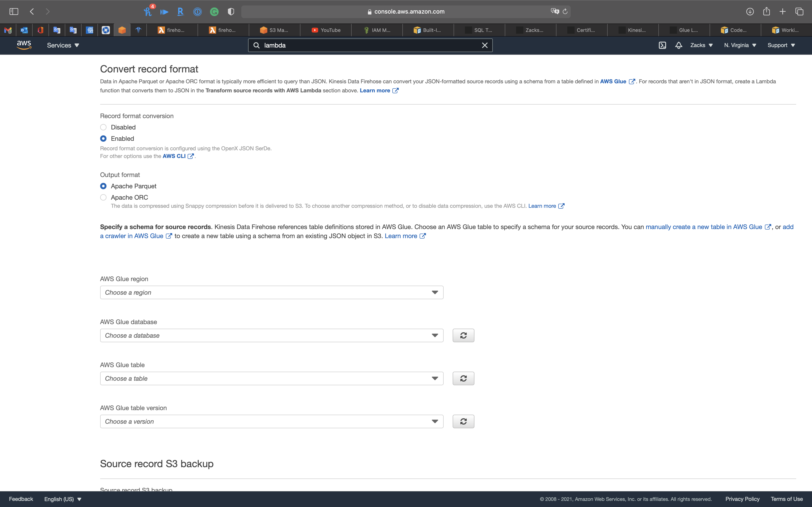The image size is (812, 507).
Task: Switch to the YouTube tab
Action: (x=326, y=30)
